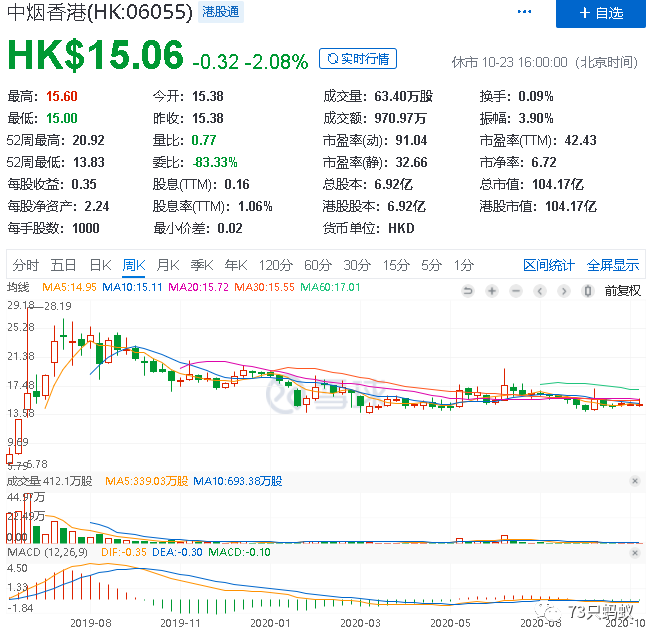Click the 2019-11 date marker on axis

point(180,623)
